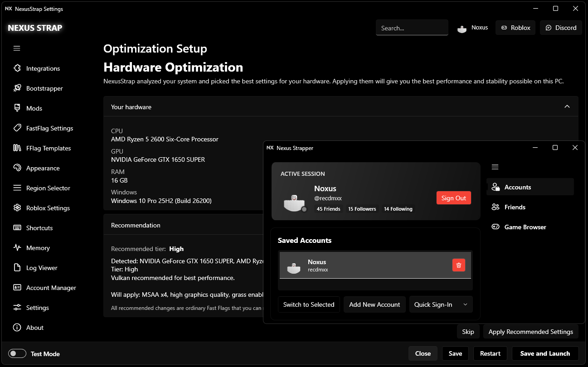Click the NVIDIA GeForce GTX 1650 SUPER GPU value
This screenshot has width=588, height=367.
pos(158,159)
